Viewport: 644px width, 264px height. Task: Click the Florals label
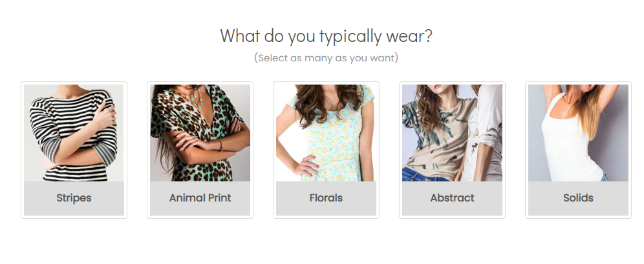[326, 198]
